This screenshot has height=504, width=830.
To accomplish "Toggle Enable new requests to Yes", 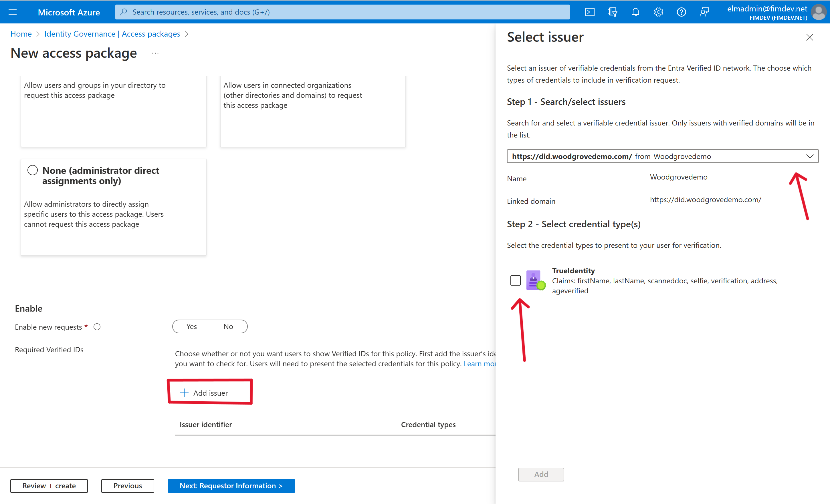I will tap(191, 326).
